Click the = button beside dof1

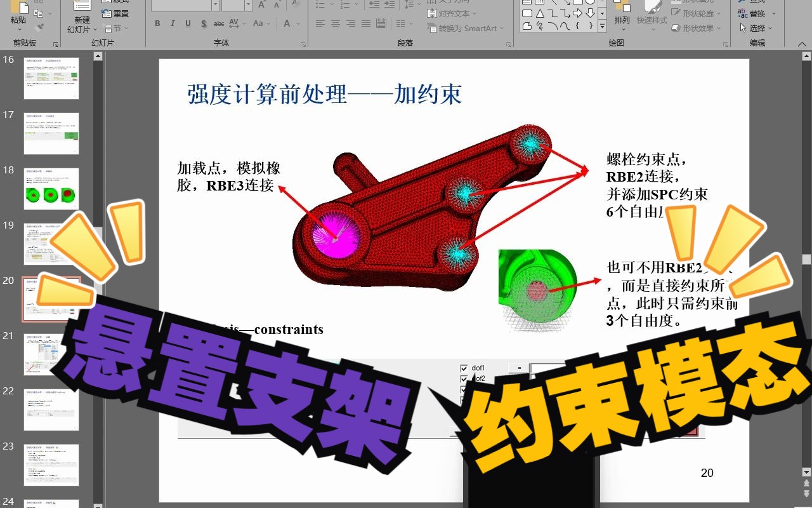[518, 368]
